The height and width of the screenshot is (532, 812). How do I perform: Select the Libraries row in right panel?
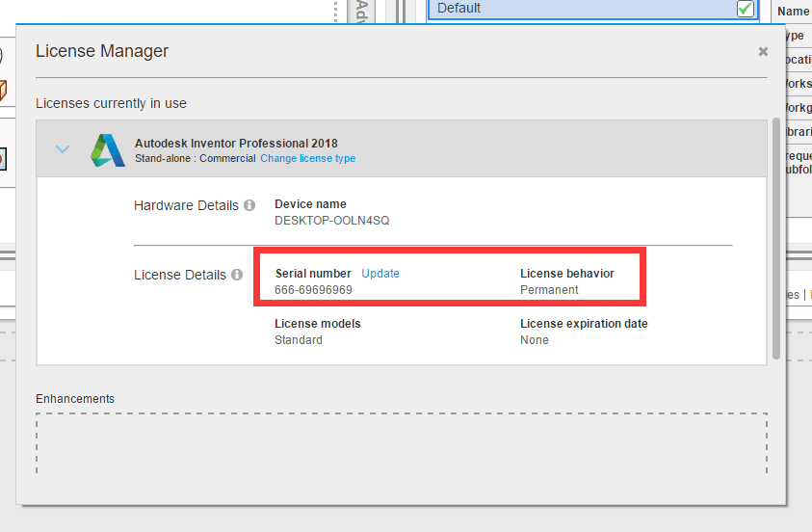797,131
